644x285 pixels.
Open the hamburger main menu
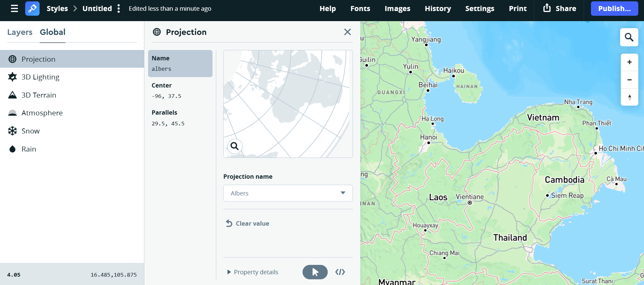[14, 8]
